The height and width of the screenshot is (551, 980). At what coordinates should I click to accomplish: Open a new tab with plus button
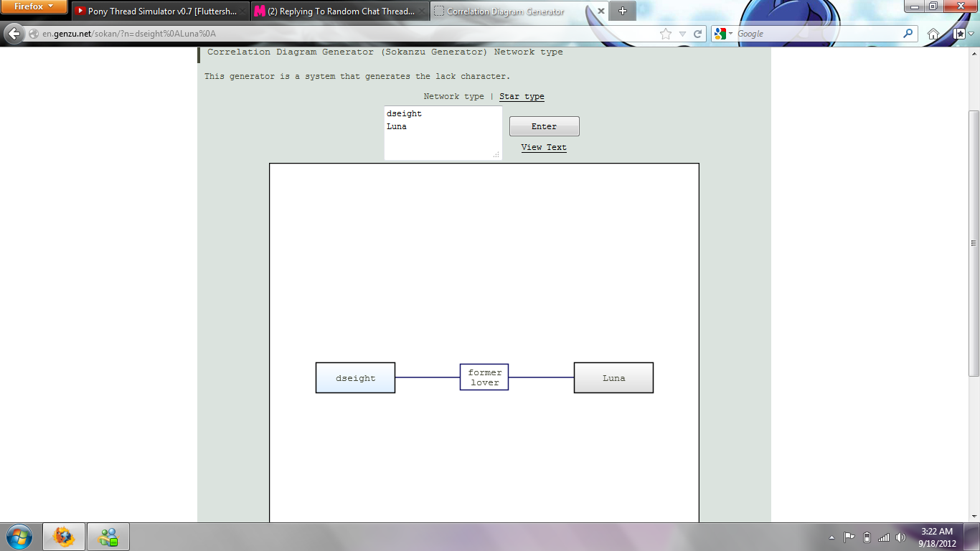(x=623, y=11)
